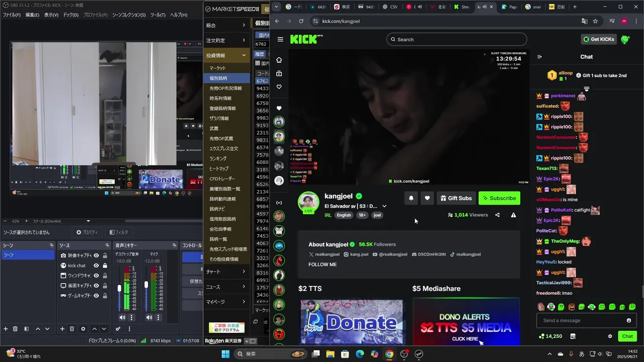Image resolution: width=644 pixels, height=362 pixels.
Task: Open File Explorer from taskbar
Action: pyautogui.click(x=330, y=354)
